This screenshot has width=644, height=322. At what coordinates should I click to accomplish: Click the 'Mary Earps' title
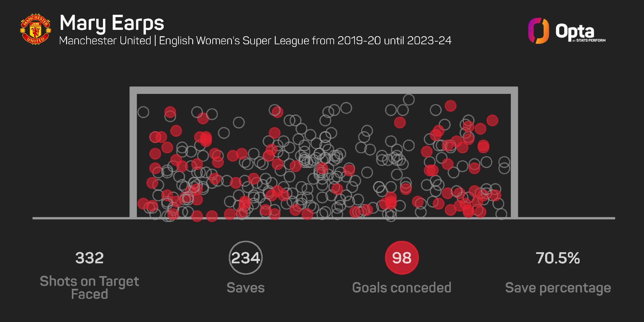[112, 23]
